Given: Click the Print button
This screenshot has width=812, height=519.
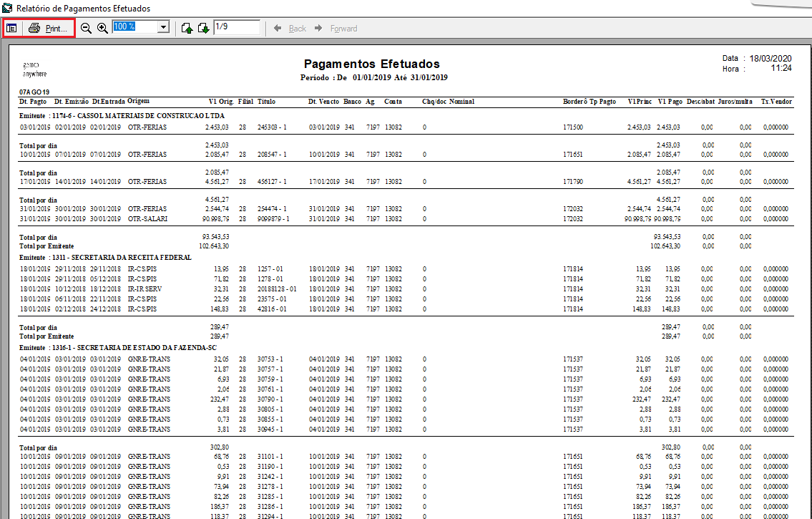Looking at the screenshot, I should pyautogui.click(x=48, y=28).
